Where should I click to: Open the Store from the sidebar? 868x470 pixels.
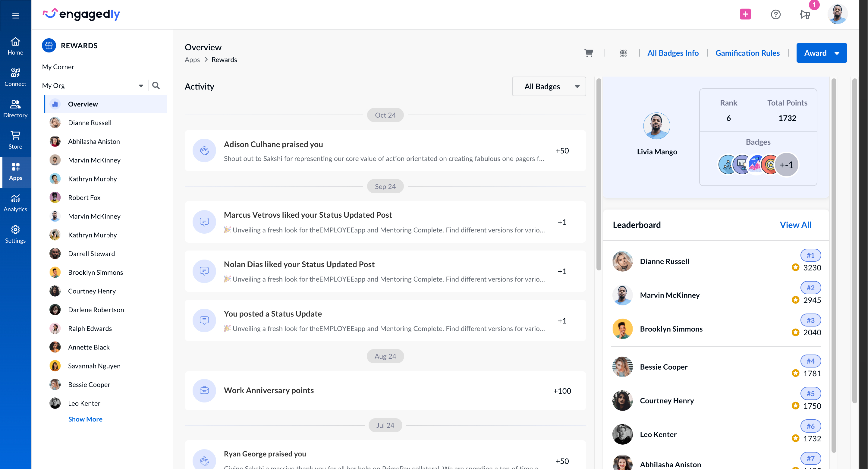15,140
